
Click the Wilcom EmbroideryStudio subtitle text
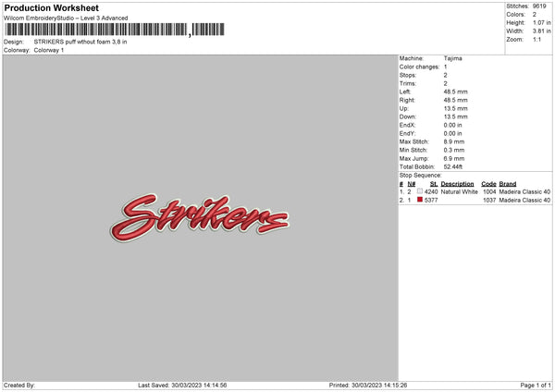click(x=66, y=18)
